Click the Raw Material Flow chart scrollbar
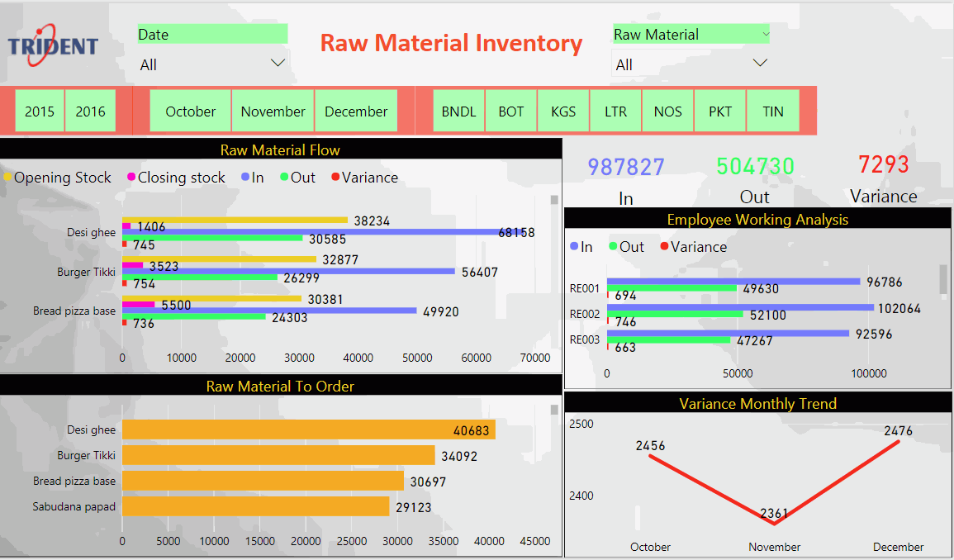Image resolution: width=954 pixels, height=560 pixels. 554,201
